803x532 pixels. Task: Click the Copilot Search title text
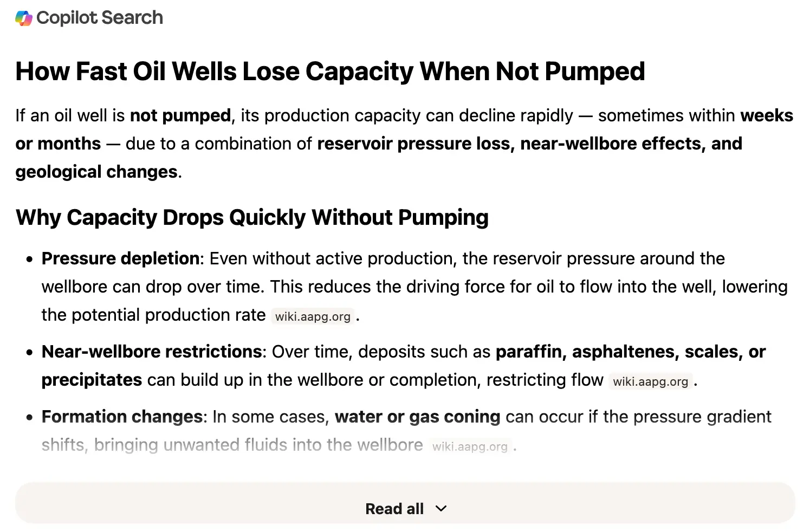click(100, 18)
